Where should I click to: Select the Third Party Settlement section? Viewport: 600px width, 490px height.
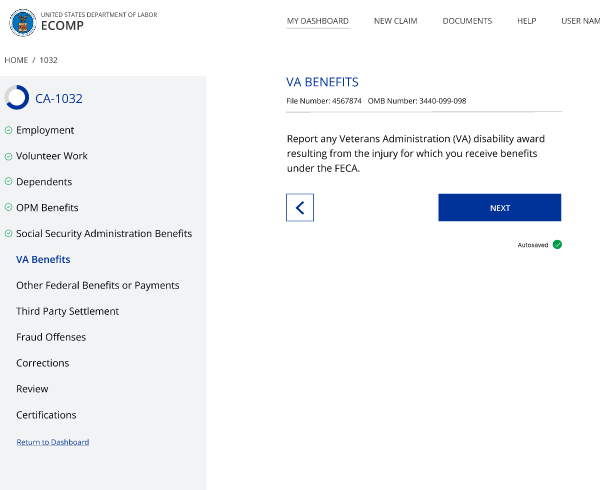pos(67,311)
